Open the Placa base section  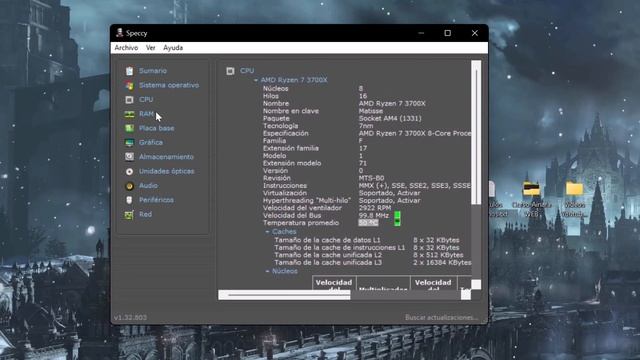156,128
